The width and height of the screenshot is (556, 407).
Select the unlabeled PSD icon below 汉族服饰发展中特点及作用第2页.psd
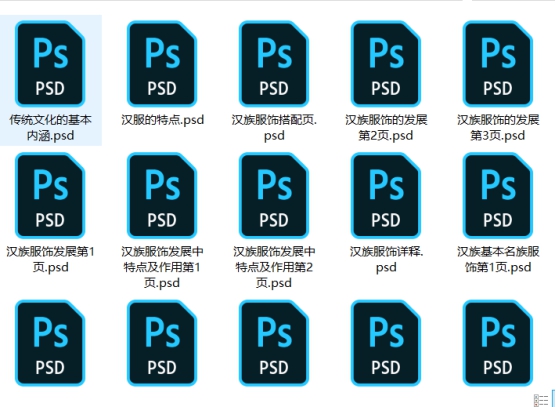[x=274, y=343]
